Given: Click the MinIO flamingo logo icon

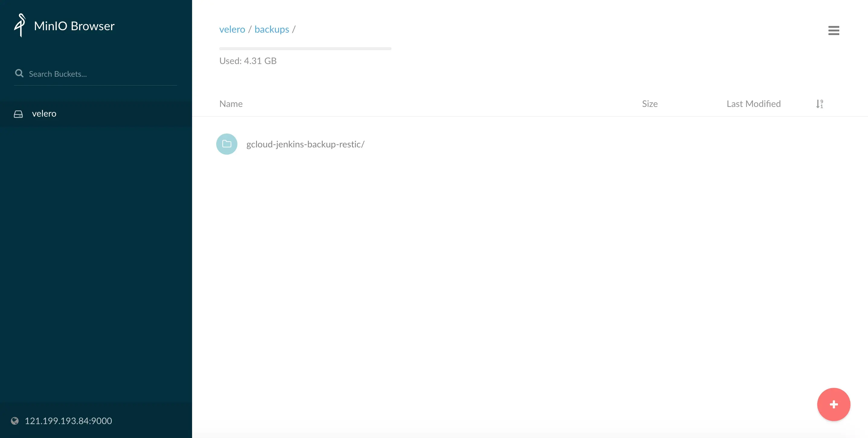Looking at the screenshot, I should 20,25.
